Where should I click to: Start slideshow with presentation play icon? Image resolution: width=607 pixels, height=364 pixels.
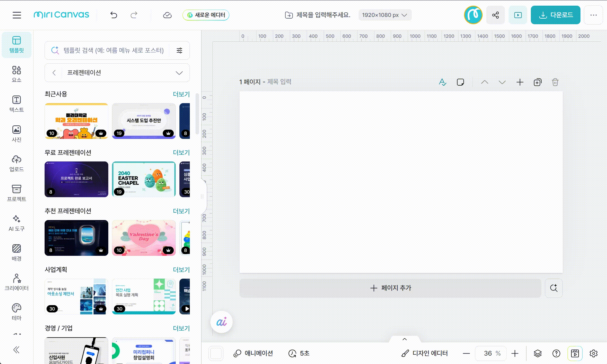coord(518,15)
